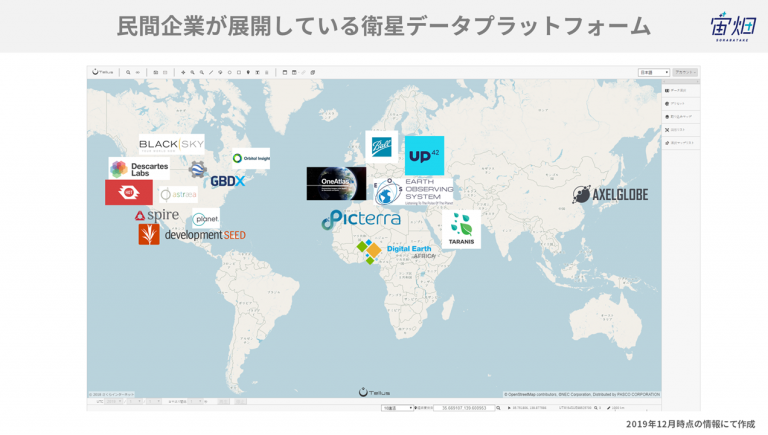
Task: Select the text annotation tool
Action: [x=258, y=72]
